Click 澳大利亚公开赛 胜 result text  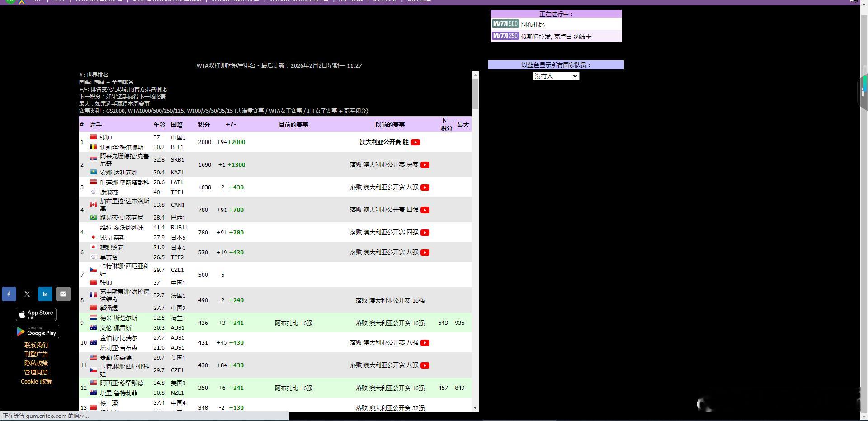pos(384,142)
